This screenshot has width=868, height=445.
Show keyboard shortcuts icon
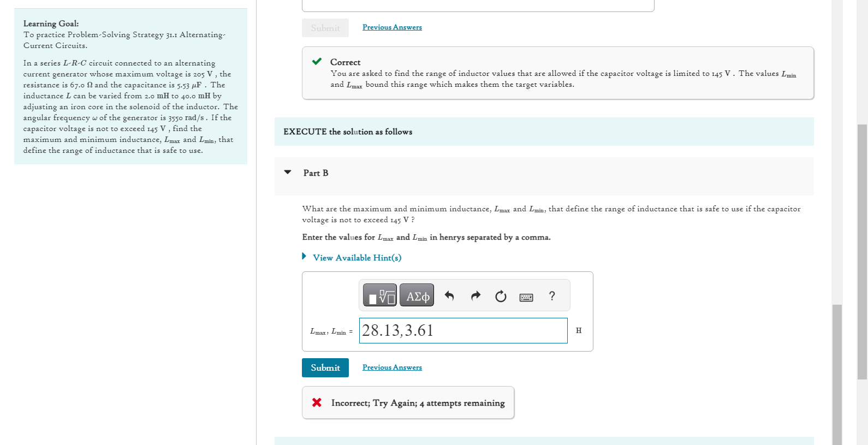(526, 297)
